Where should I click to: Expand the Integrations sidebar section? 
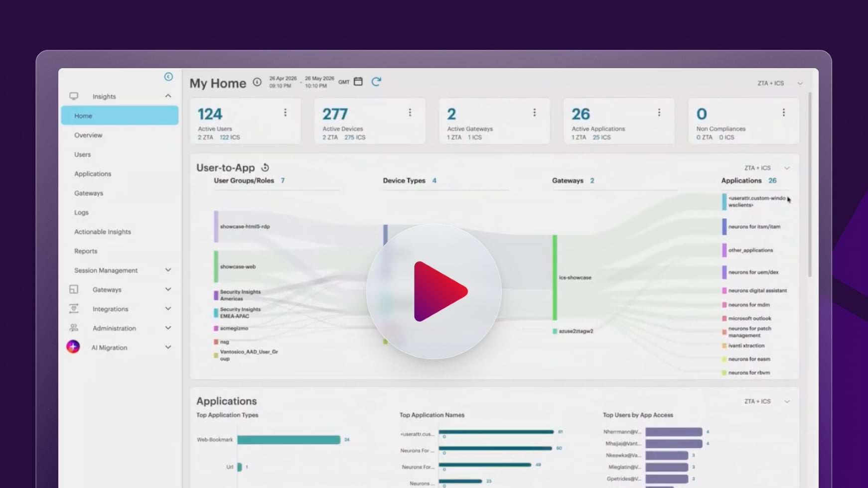pos(168,309)
